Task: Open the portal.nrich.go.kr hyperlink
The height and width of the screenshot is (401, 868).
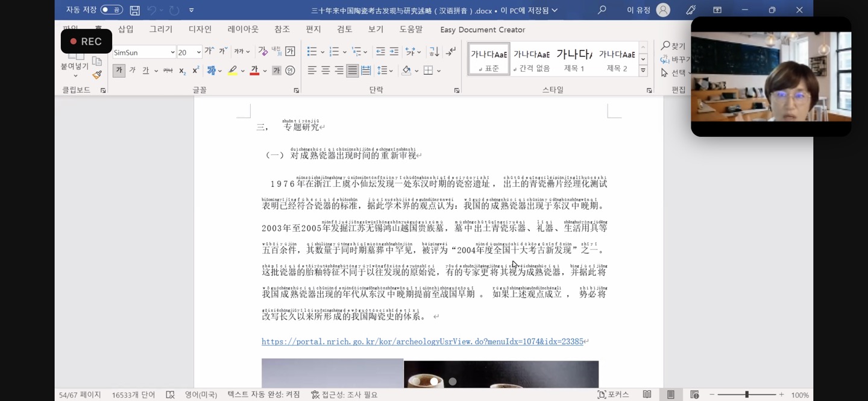Action: (x=422, y=341)
